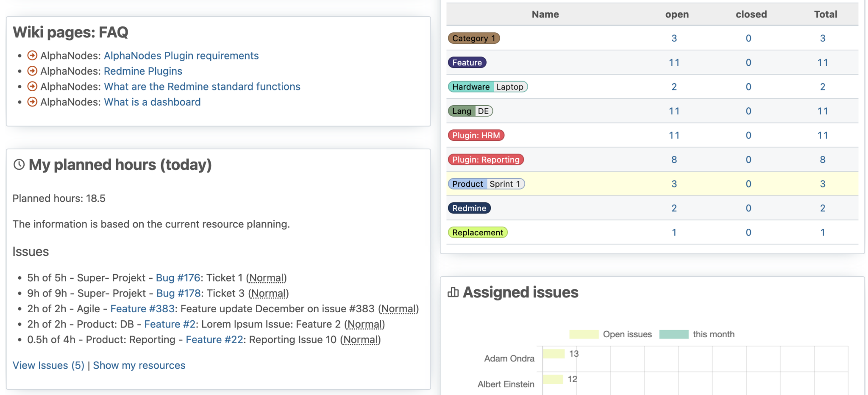Open the AlphaNodes Plugin requirements wiki page

point(181,56)
